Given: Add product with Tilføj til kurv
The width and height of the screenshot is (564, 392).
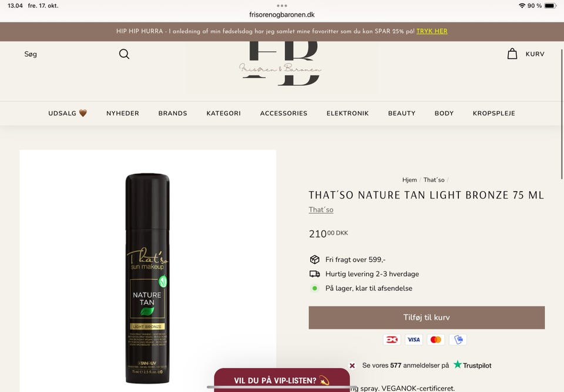Looking at the screenshot, I should click(x=427, y=317).
